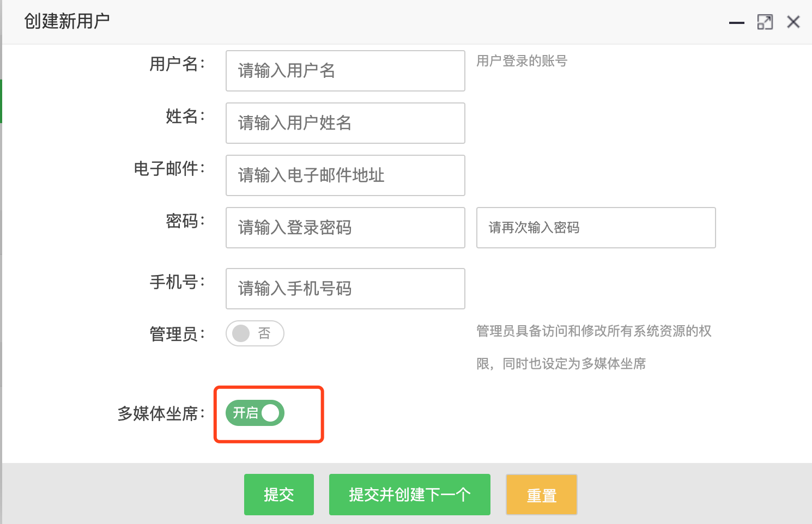Click the minimize icon of the dialog
812x524 pixels.
pyautogui.click(x=736, y=23)
